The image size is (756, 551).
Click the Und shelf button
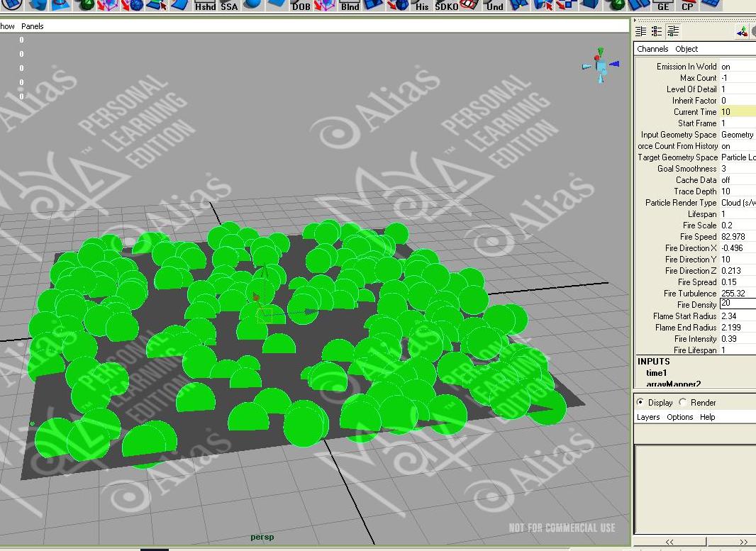pos(494,5)
